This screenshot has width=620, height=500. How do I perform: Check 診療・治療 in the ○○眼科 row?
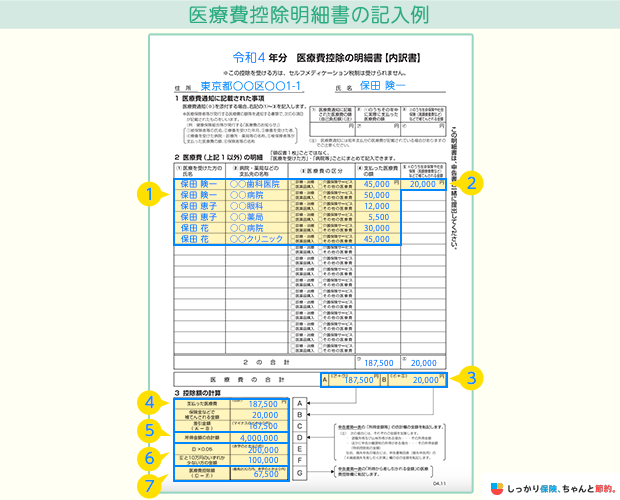(293, 204)
